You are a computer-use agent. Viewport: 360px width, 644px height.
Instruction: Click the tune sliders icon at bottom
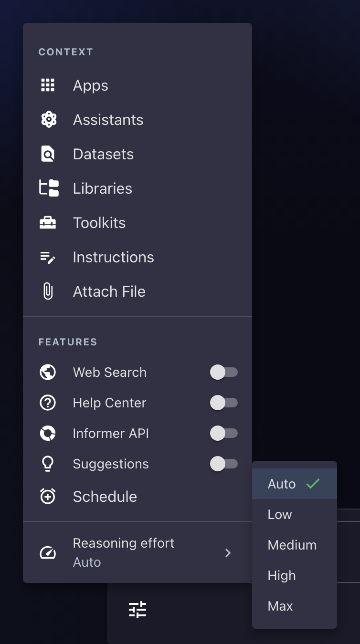pos(138,609)
